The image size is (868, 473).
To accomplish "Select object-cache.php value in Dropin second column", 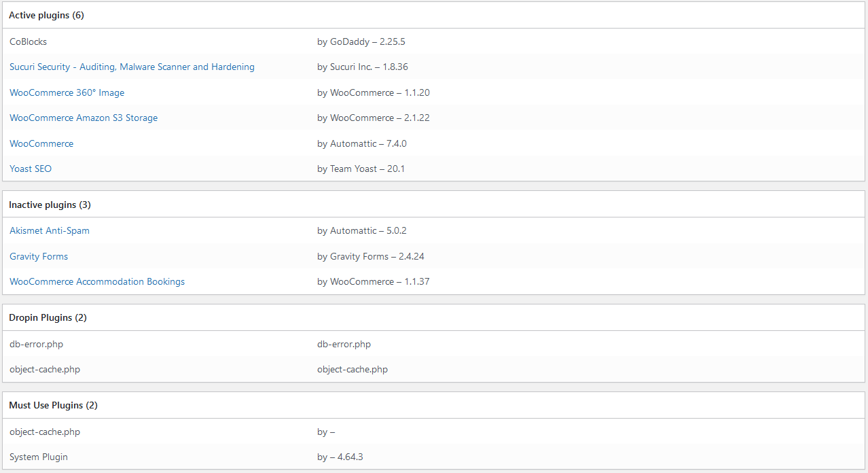I will coord(352,370).
